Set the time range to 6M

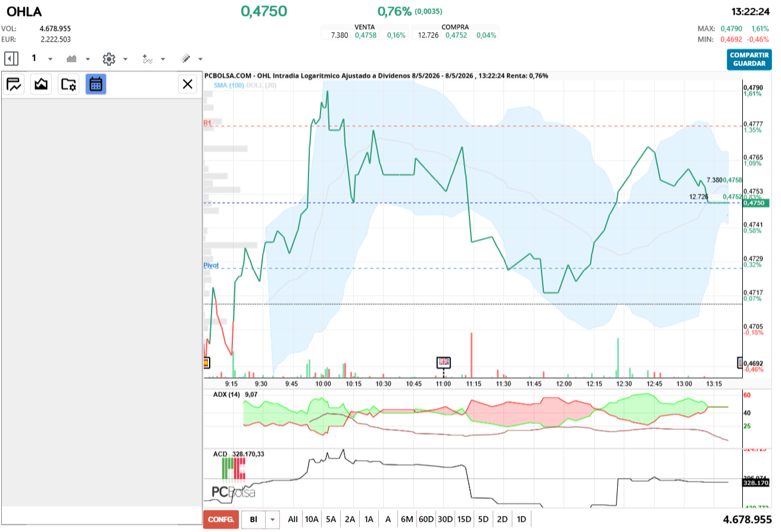point(407,519)
